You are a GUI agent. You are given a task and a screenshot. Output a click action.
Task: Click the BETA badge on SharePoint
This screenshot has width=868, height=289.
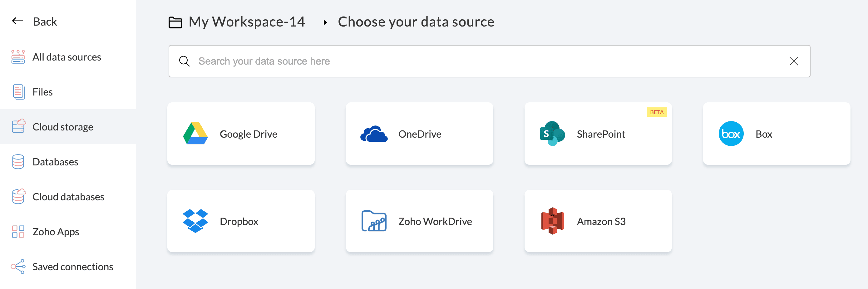coord(656,112)
